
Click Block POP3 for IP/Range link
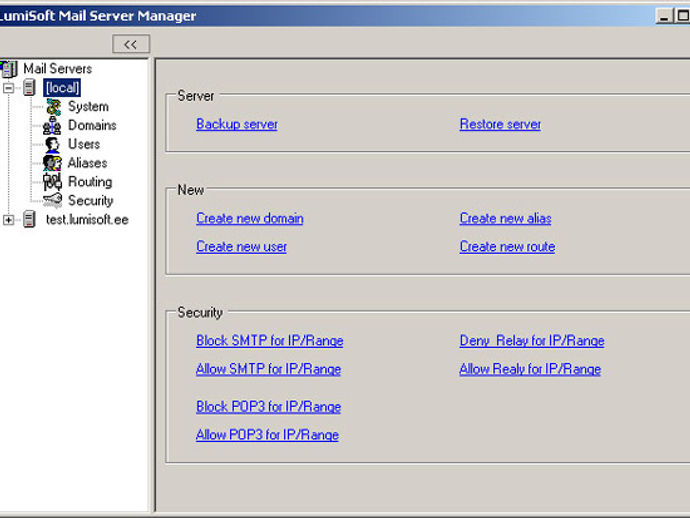268,407
